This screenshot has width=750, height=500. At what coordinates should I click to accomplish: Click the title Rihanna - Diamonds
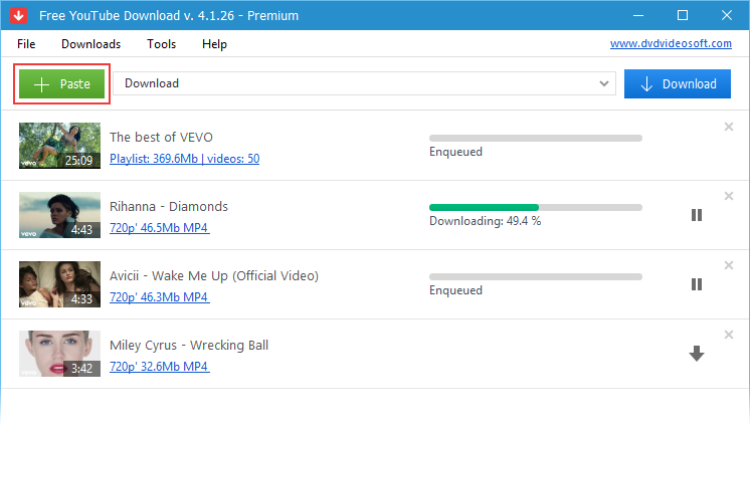[x=169, y=207]
